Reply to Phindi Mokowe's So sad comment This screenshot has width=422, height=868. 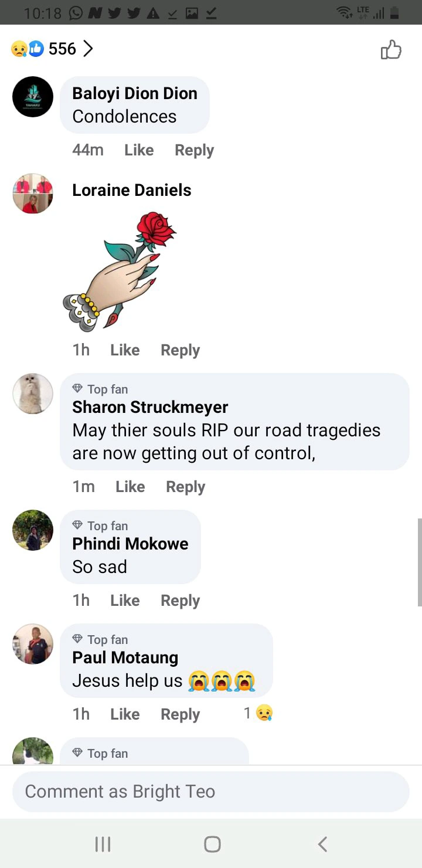coord(180,601)
